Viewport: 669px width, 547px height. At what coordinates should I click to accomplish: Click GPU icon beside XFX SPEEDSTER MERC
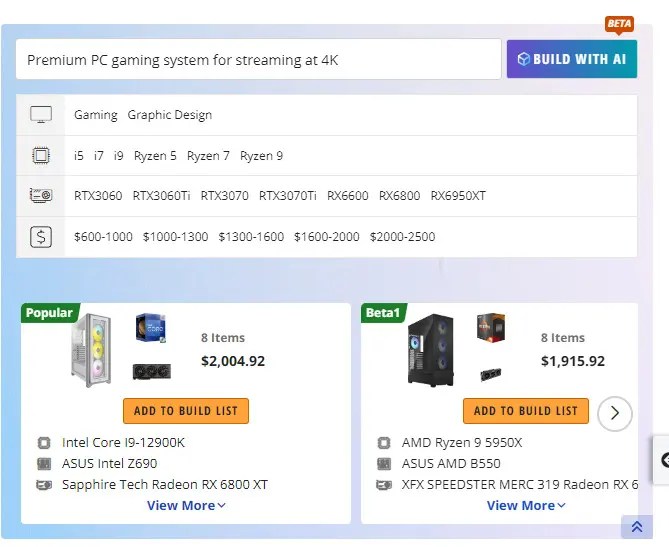click(x=384, y=485)
